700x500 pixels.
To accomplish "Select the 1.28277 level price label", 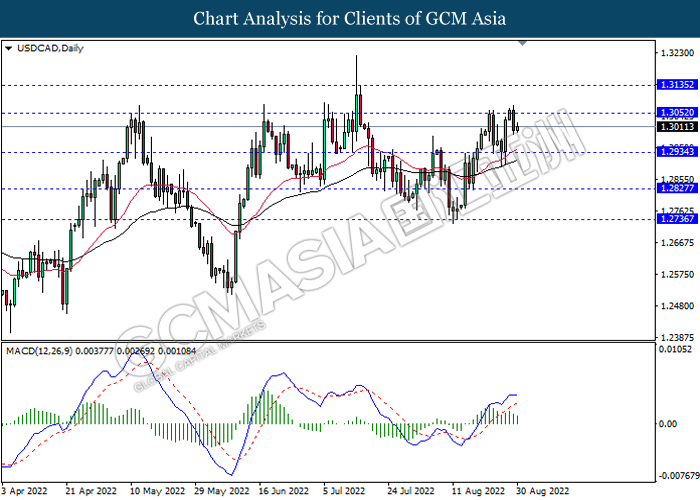I will point(677,188).
